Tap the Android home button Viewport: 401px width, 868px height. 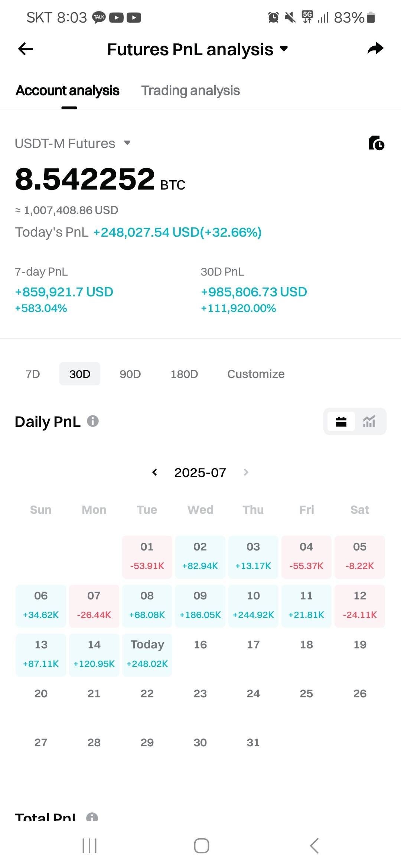[201, 846]
